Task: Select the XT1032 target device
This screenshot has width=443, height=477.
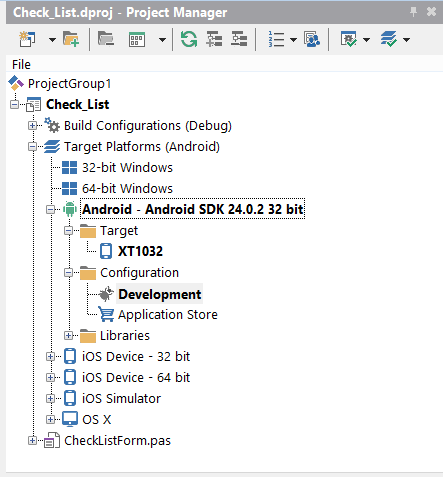Action: 140,251
